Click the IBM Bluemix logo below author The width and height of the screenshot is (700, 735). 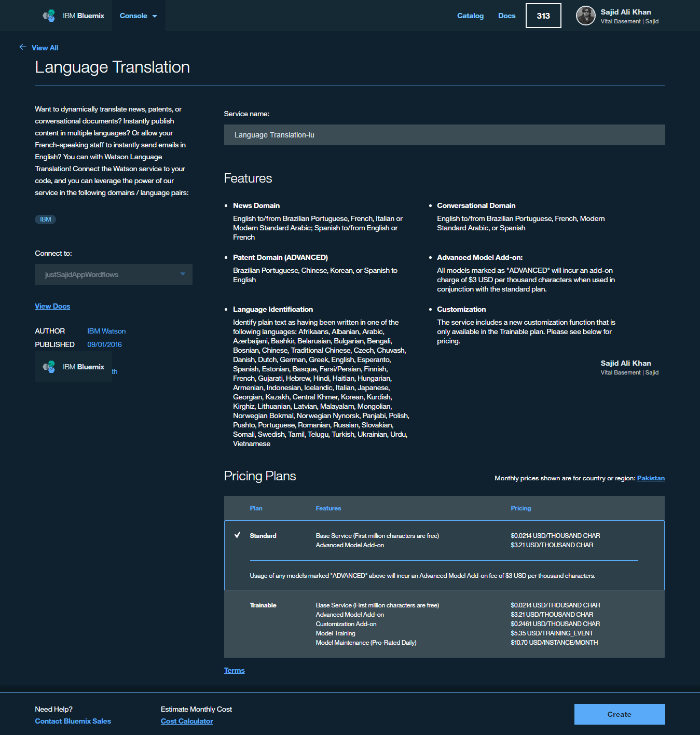click(x=73, y=367)
